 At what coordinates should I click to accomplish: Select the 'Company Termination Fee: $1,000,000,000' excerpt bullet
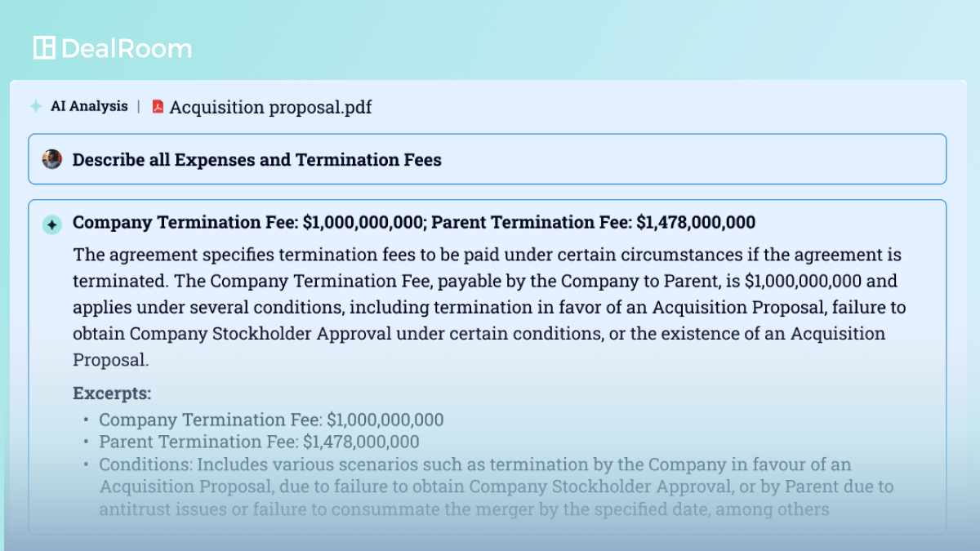[x=271, y=420]
